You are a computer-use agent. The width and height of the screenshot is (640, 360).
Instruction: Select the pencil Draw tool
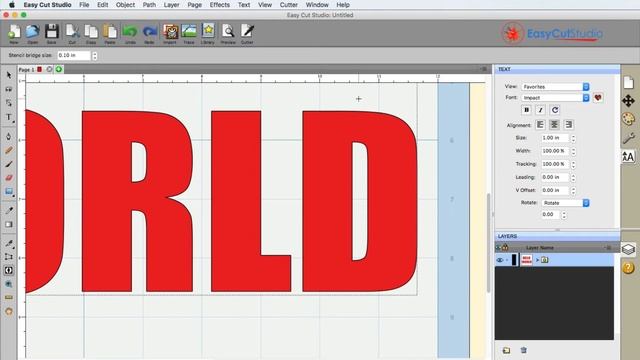9,151
